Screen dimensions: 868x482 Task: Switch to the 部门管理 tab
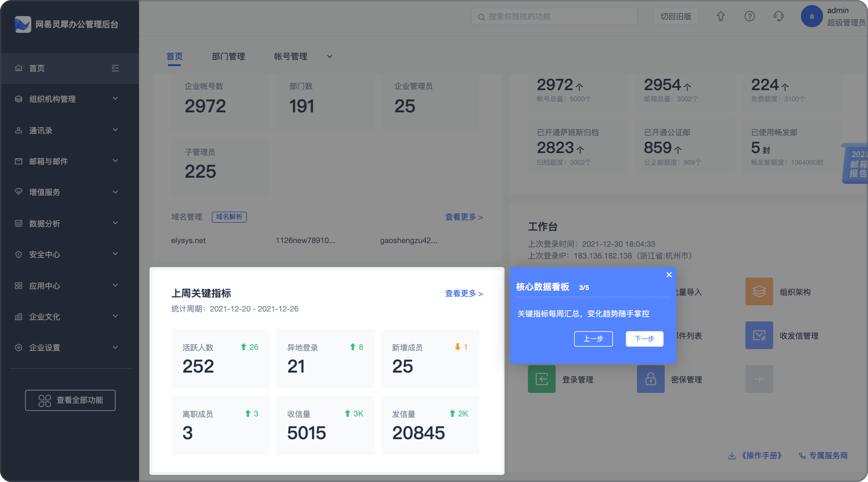click(228, 56)
